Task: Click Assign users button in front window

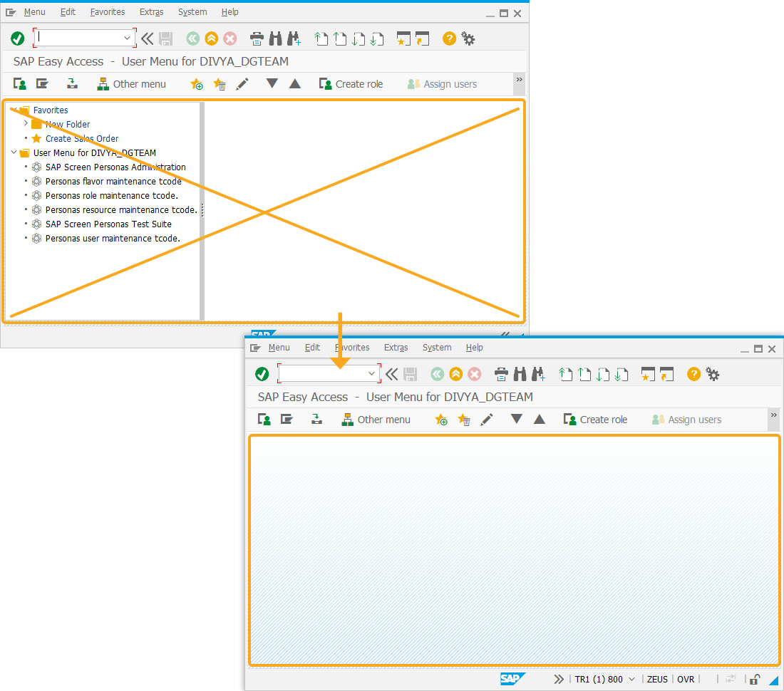Action: [686, 419]
